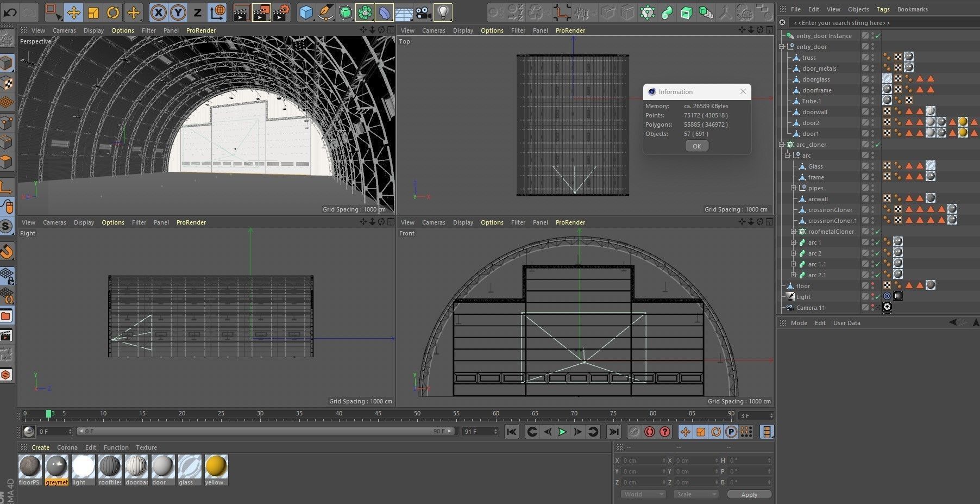Toggle the world coordinate system icon
Viewport: 980px width, 504px height.
(x=217, y=12)
